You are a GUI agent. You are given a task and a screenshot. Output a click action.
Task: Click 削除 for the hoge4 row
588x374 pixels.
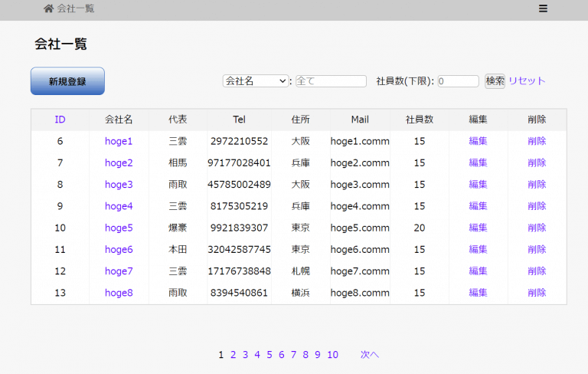tap(537, 206)
